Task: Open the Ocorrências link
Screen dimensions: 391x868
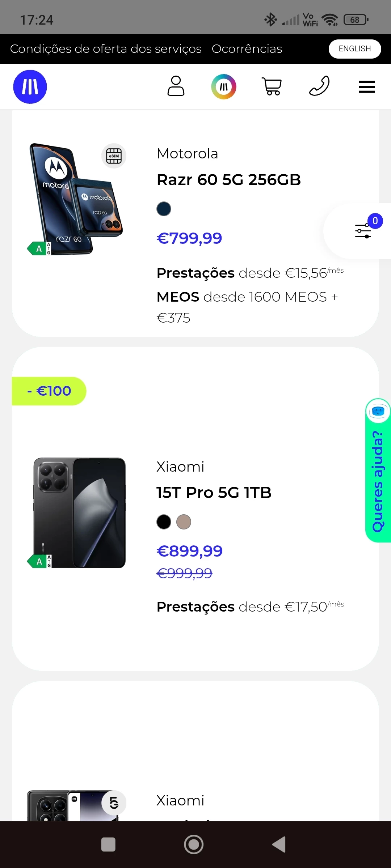Action: click(x=247, y=49)
